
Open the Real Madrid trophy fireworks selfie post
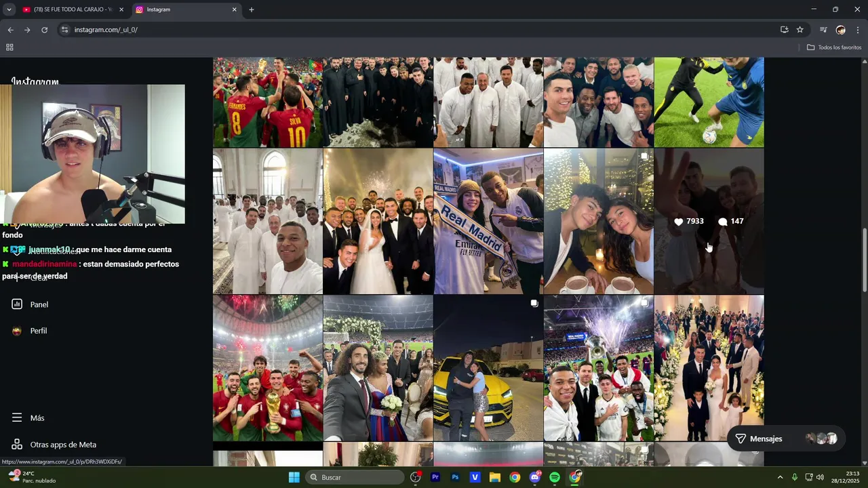pos(599,368)
